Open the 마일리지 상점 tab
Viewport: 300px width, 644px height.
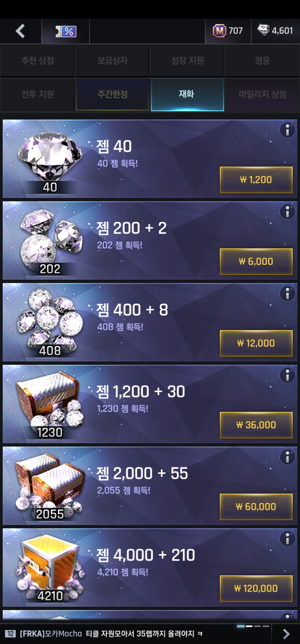pos(262,94)
